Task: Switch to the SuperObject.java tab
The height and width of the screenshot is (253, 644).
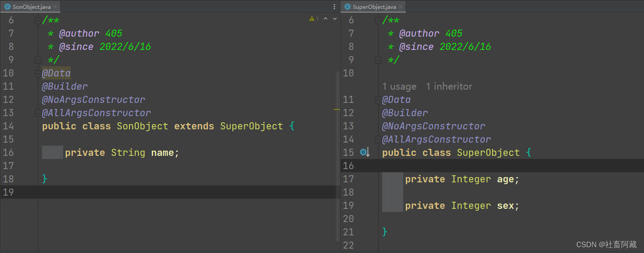Action: [374, 7]
